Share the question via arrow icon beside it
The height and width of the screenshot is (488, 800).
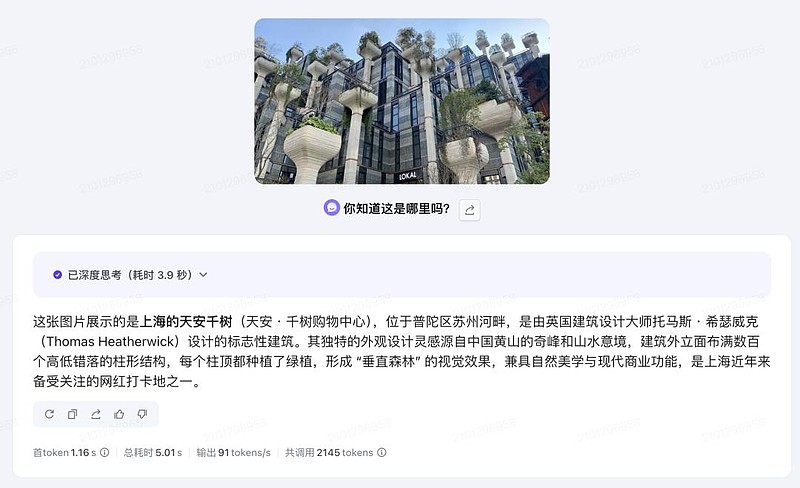[469, 210]
